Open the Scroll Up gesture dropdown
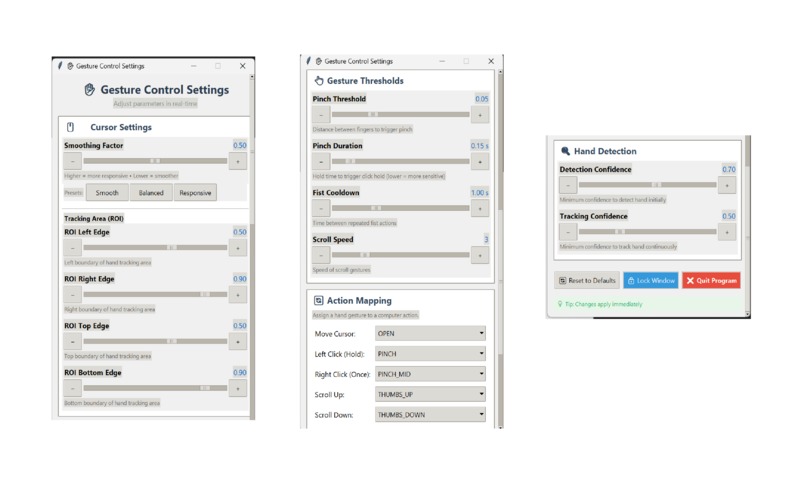 430,394
